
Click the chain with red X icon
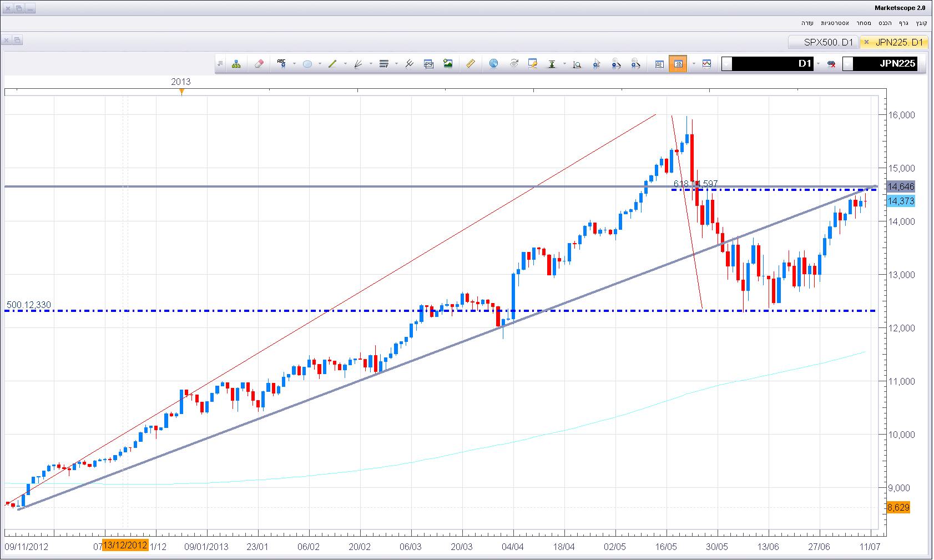(831, 64)
